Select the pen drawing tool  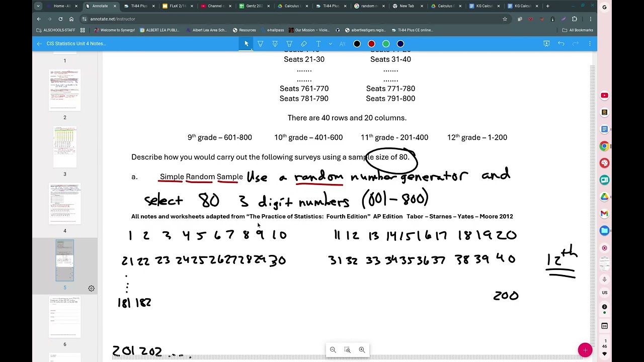(260, 44)
